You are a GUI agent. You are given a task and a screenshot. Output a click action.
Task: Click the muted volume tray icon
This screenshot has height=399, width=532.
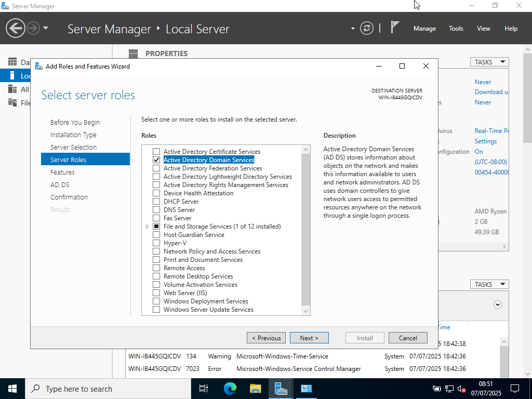[x=461, y=389]
